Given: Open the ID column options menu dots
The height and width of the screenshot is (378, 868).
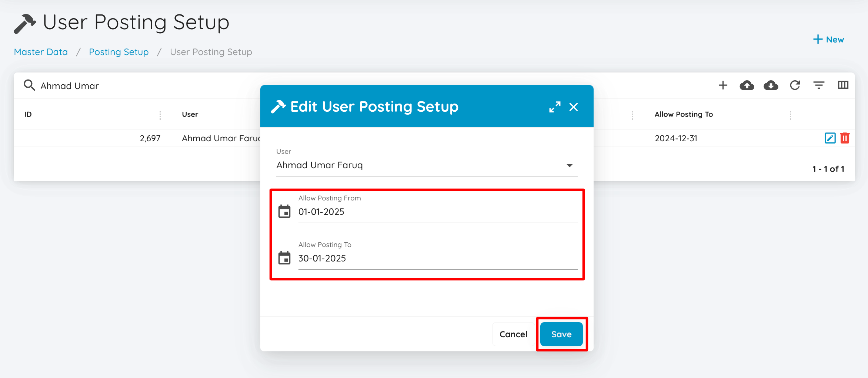Looking at the screenshot, I should click(160, 115).
